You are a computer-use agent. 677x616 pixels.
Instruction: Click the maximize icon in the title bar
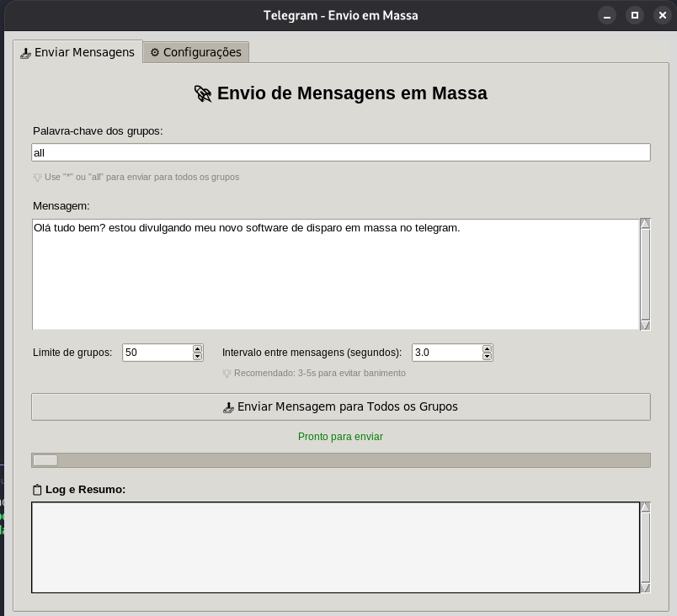coord(634,14)
